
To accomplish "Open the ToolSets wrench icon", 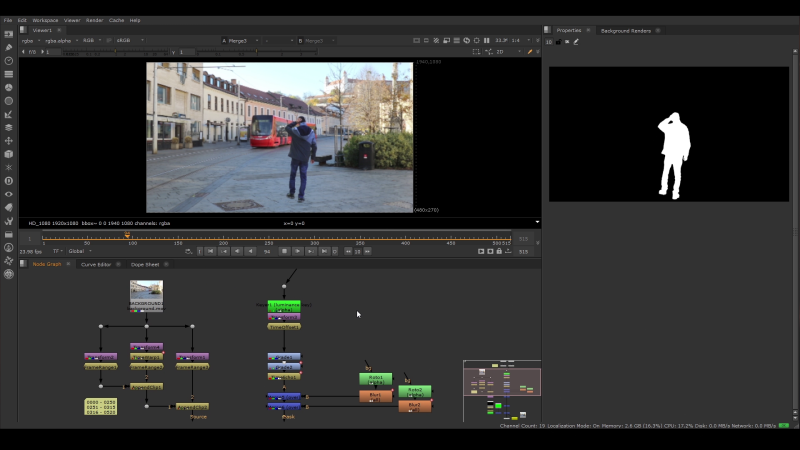I will click(x=9, y=221).
